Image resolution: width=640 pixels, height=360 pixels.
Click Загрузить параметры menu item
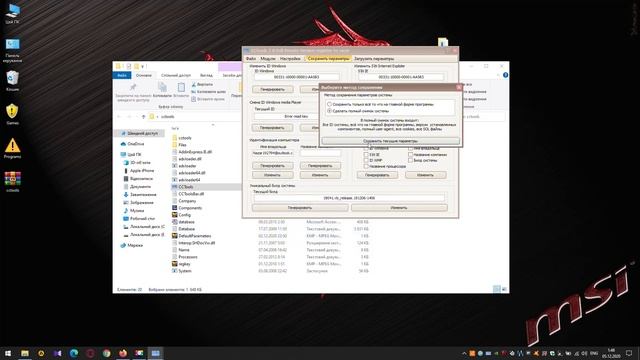[374, 59]
